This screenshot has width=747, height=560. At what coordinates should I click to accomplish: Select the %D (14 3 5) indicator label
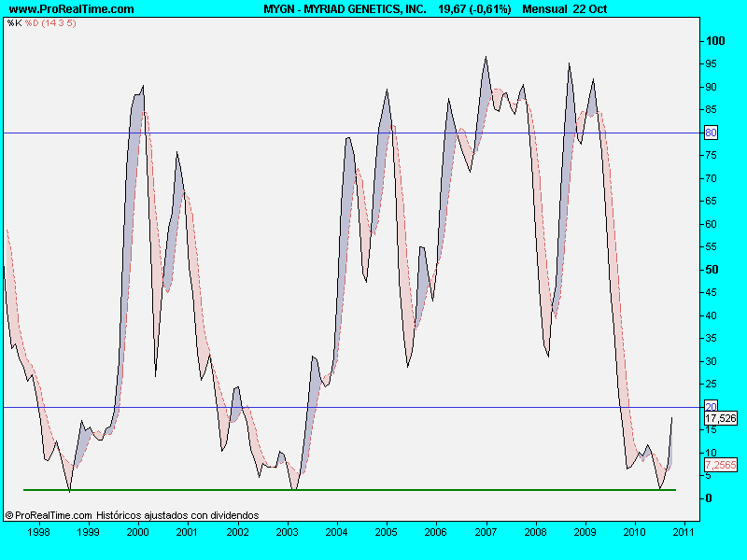50,22
